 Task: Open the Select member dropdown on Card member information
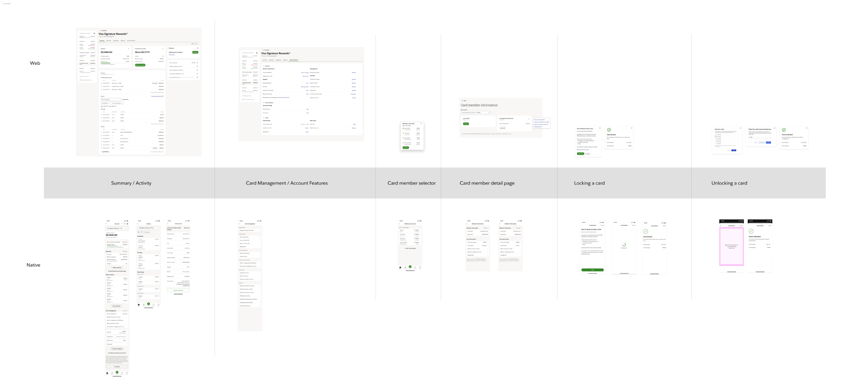pyautogui.click(x=476, y=113)
